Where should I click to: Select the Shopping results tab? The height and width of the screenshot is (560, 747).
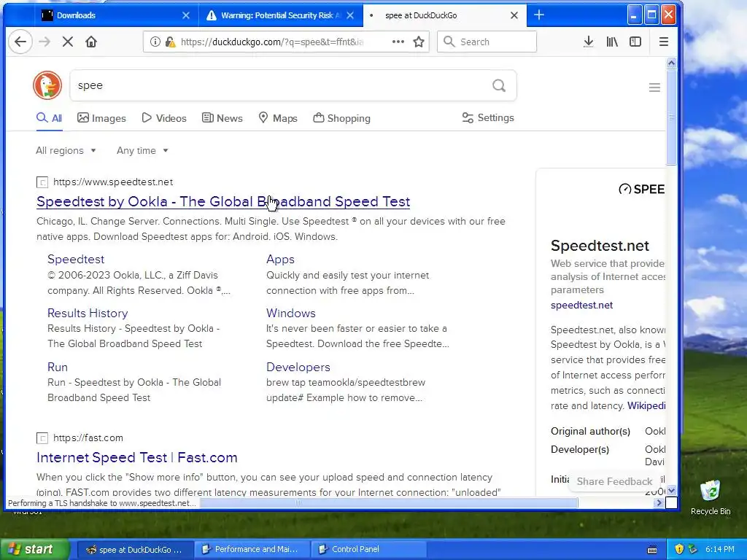tap(341, 118)
